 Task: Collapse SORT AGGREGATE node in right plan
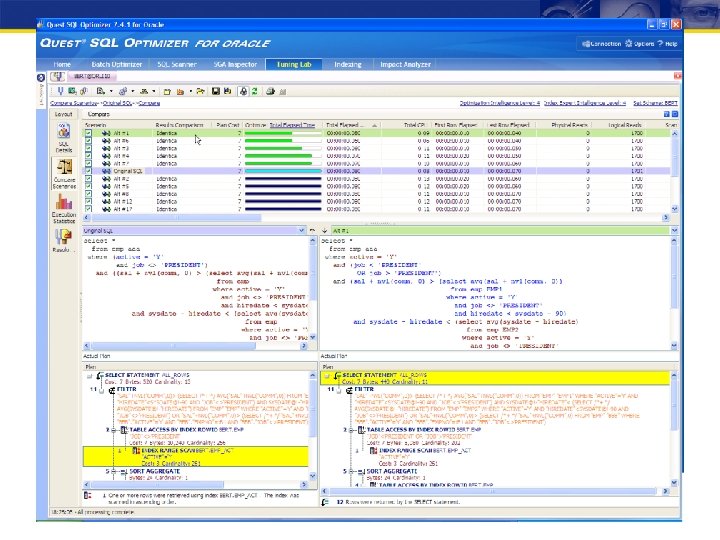[x=351, y=472]
